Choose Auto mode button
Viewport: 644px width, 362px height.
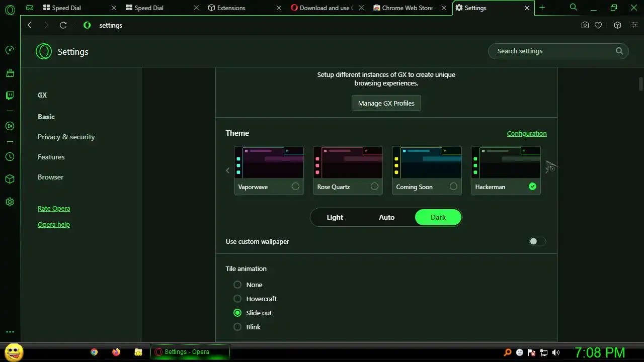click(386, 217)
